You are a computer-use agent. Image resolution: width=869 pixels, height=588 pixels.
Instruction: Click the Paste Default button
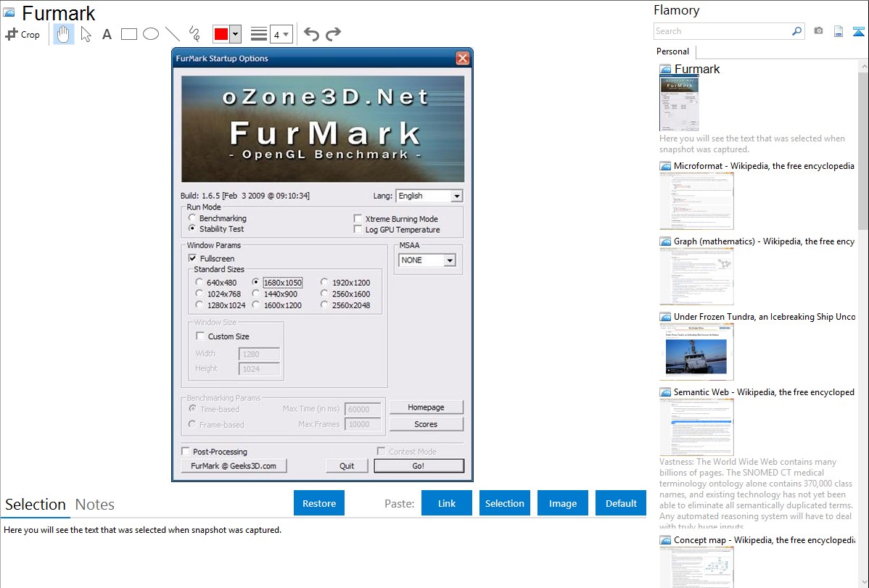pyautogui.click(x=621, y=503)
